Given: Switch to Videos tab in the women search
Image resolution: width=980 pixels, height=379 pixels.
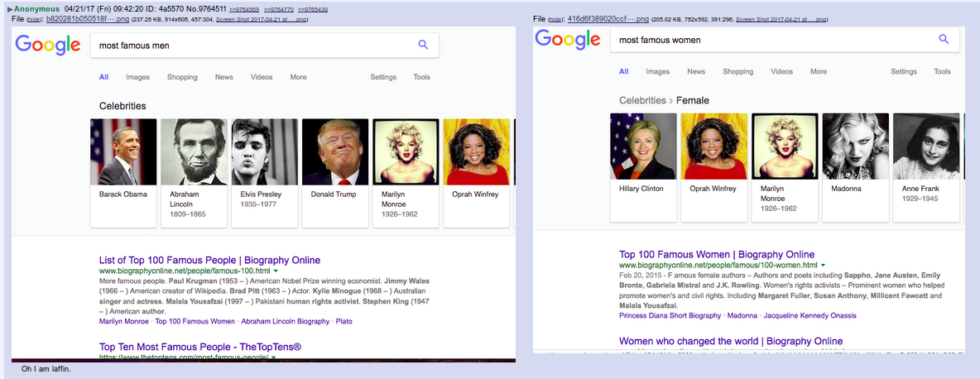Looking at the screenshot, I should tap(782, 72).
